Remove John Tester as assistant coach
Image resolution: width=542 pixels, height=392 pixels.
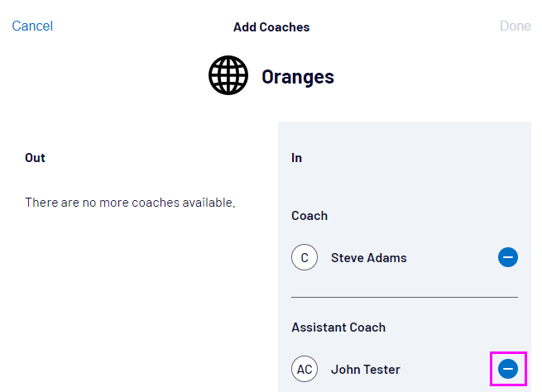click(508, 369)
